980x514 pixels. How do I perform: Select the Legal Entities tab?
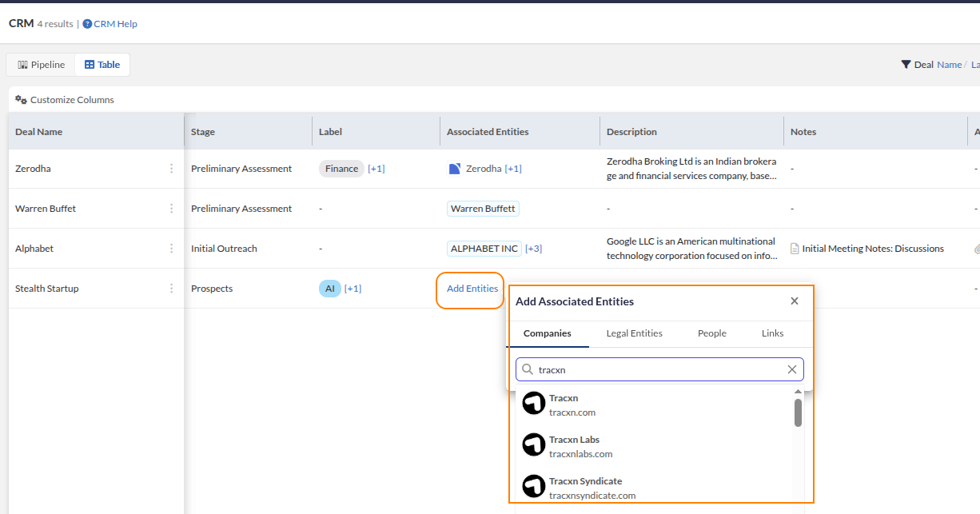coord(634,333)
